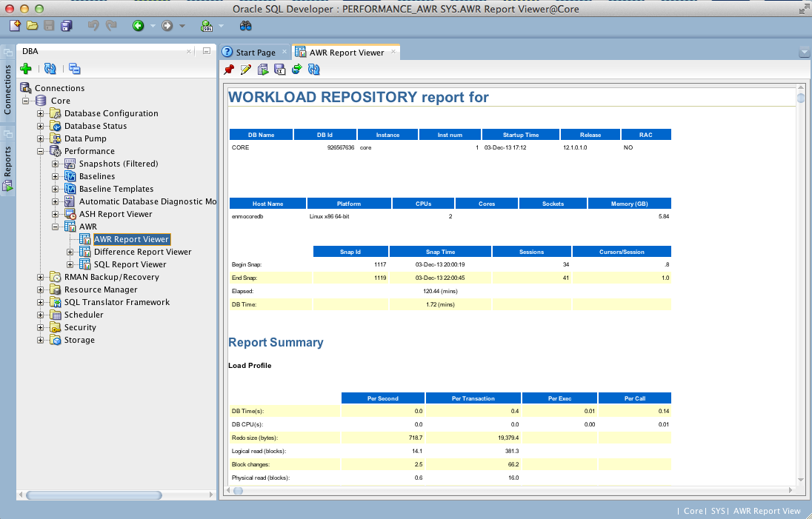Screen dimensions: 812x519
Task: Select Resource Manager in the tree
Action: (101, 289)
